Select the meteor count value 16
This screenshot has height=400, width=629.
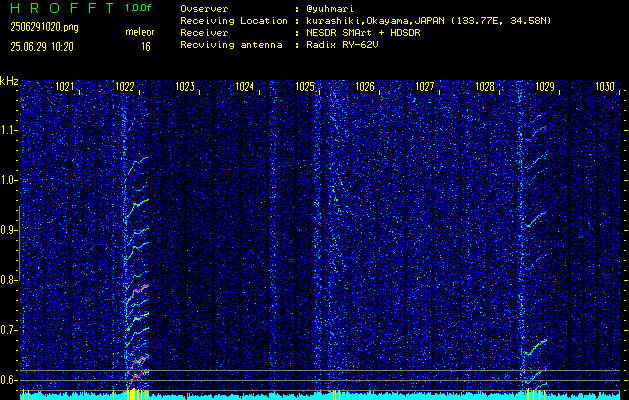pyautogui.click(x=146, y=47)
